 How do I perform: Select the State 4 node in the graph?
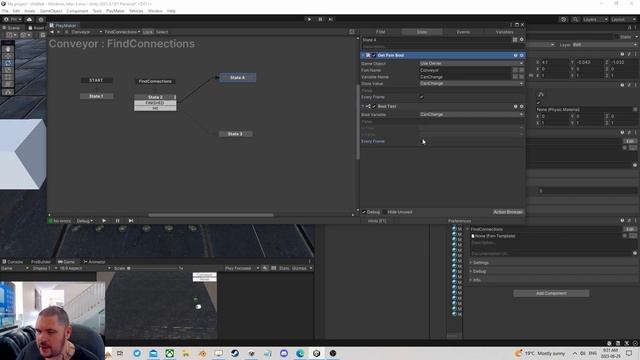(238, 78)
